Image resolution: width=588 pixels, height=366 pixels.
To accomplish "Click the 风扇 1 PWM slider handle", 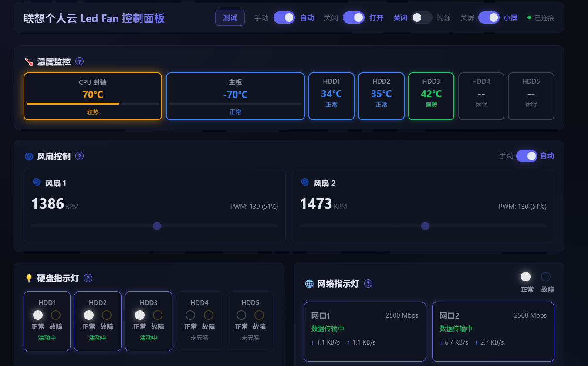I will (157, 226).
